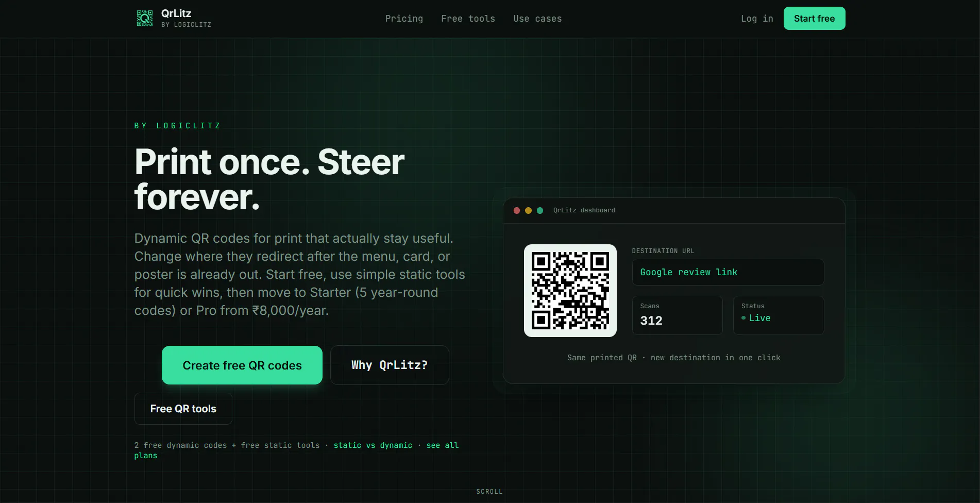This screenshot has width=980, height=503.
Task: Click the QrLitz QR logo icon
Action: (144, 18)
